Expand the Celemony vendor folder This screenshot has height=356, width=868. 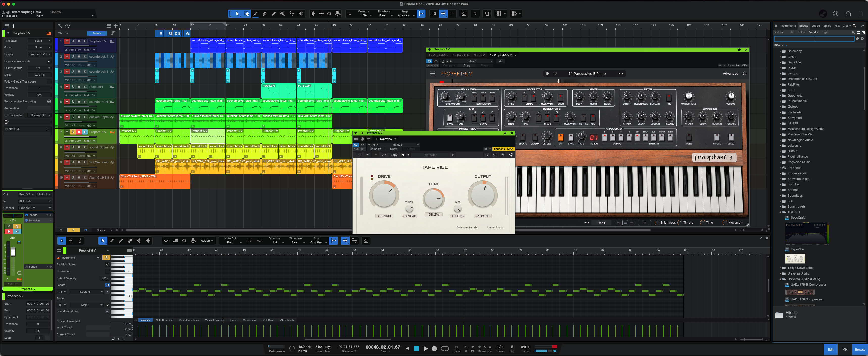click(x=780, y=51)
